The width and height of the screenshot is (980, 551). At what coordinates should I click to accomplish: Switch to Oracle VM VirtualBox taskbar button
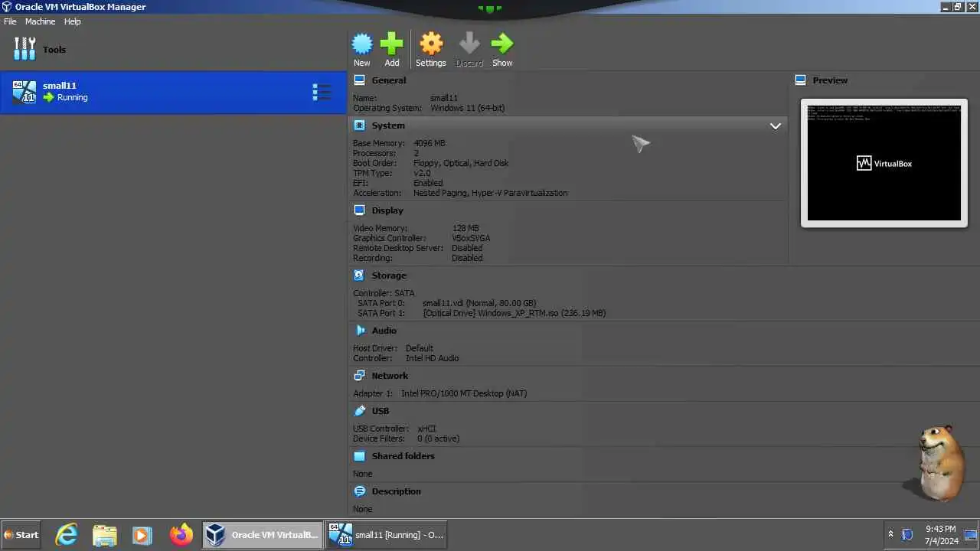tap(263, 535)
